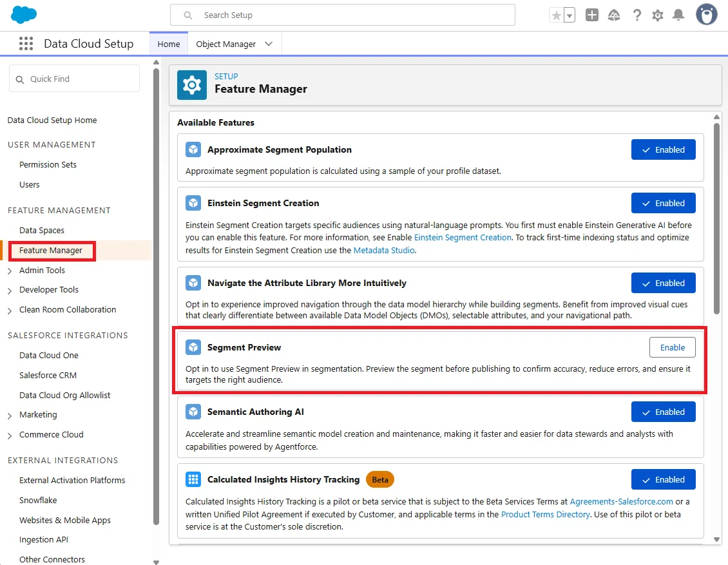Click the features list scrollbar thumb
The width and height of the screenshot is (728, 565).
click(x=716, y=218)
